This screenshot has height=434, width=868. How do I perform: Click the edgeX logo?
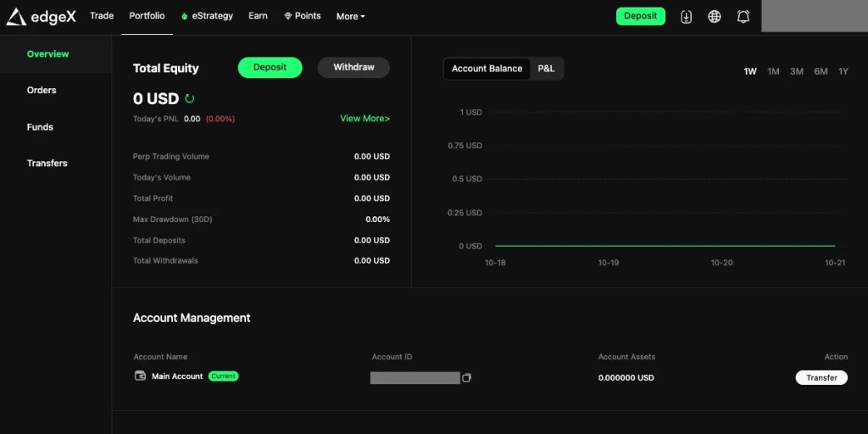pos(41,17)
